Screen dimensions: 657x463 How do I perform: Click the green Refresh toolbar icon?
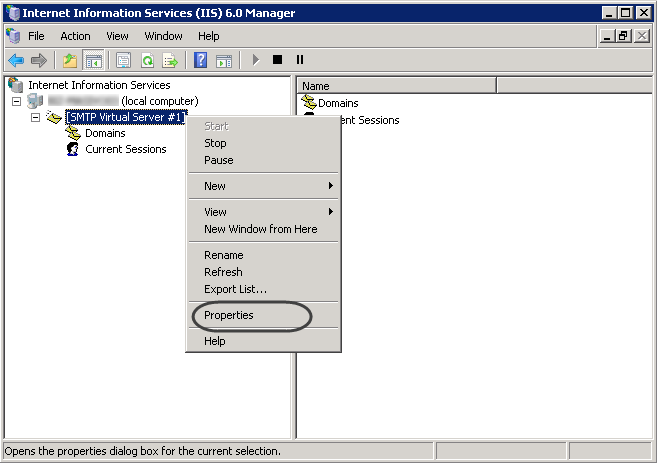click(x=147, y=60)
